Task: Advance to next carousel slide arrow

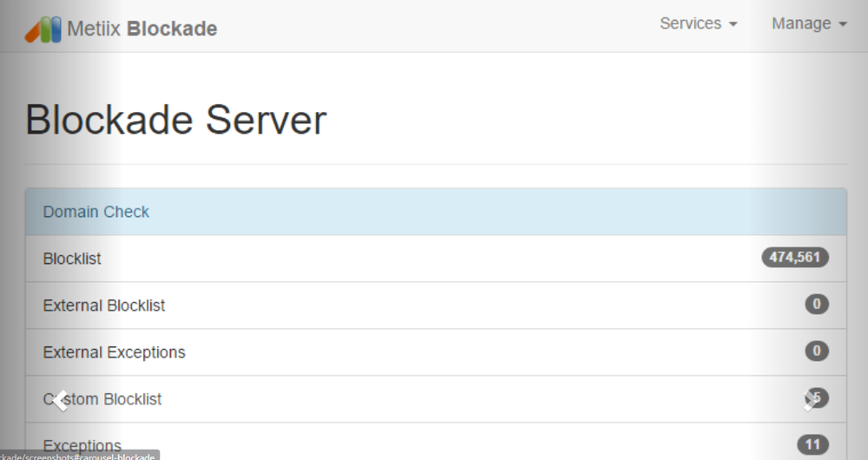Action: [x=811, y=400]
